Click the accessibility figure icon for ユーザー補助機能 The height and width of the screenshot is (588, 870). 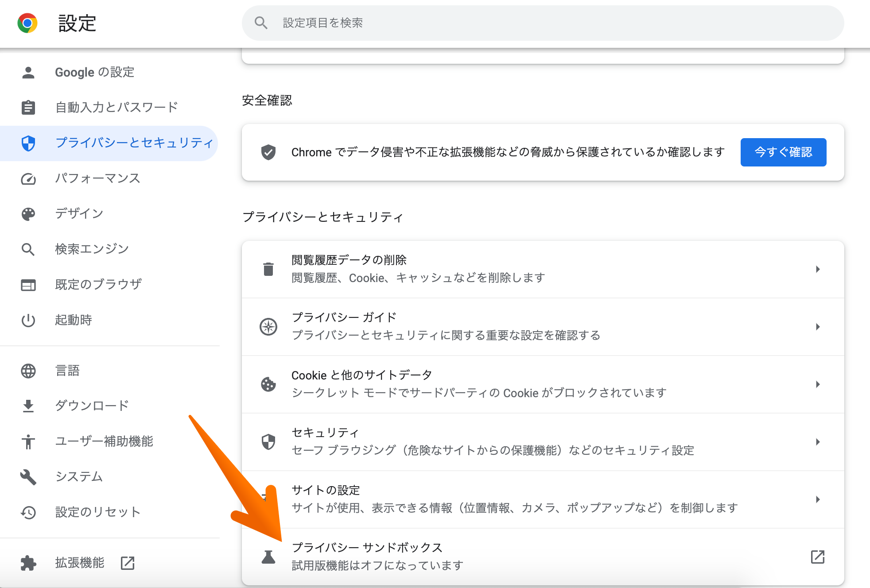coord(28,441)
